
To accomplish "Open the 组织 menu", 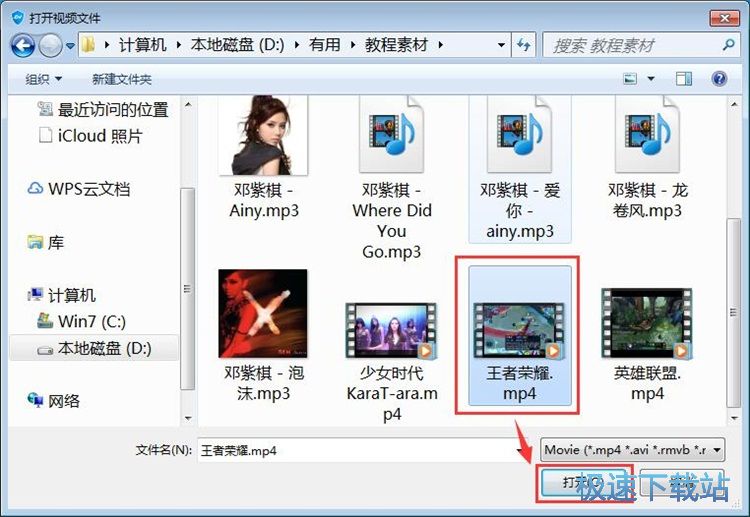I will (44, 79).
